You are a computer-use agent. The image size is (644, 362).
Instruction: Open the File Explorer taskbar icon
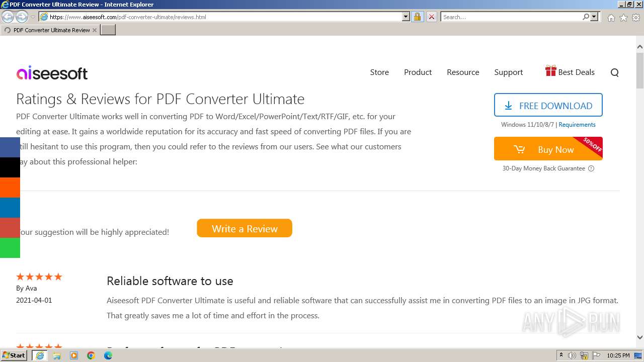(57, 355)
